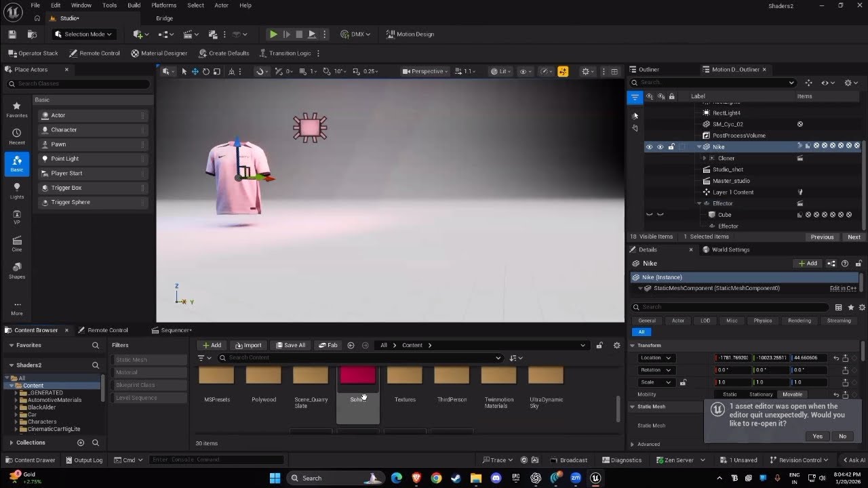Open the File menu
The height and width of the screenshot is (488, 868).
35,5
